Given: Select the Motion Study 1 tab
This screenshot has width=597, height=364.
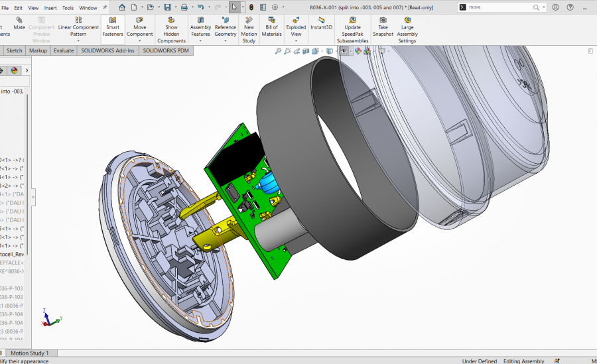Looking at the screenshot, I should coord(30,353).
